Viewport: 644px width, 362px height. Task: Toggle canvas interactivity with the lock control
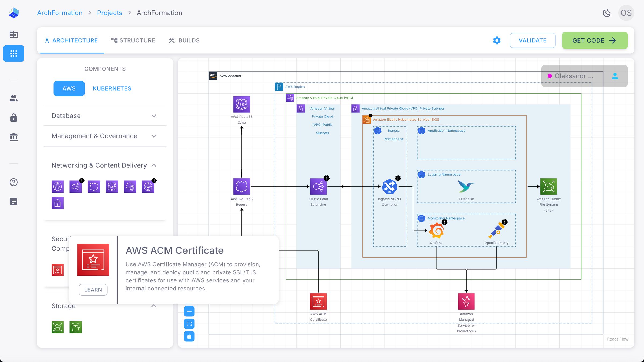pos(189,336)
